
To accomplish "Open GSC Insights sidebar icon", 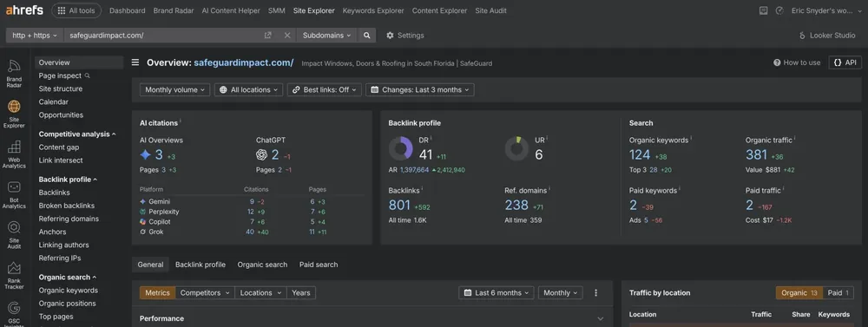I will pos(14,314).
